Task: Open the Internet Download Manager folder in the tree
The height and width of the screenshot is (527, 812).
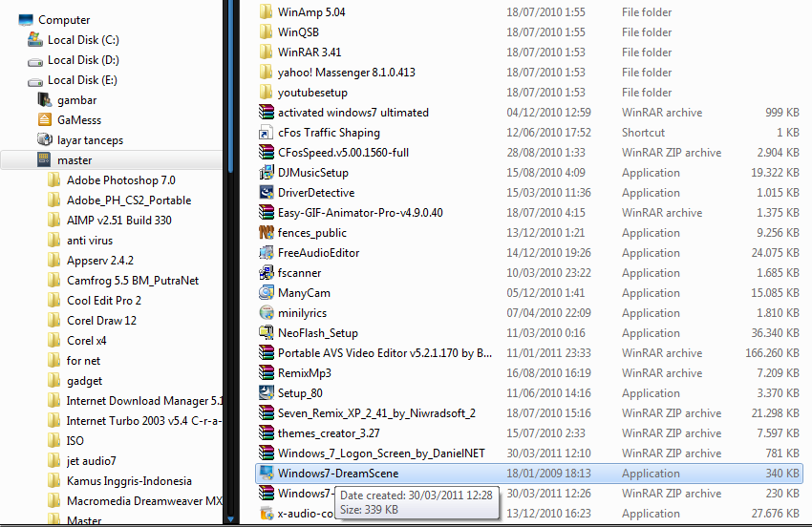Action: (143, 401)
